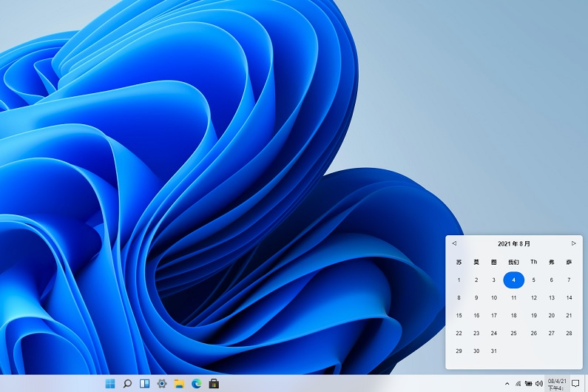Viewport: 588px width, 392px height.
Task: Open the notification center icon
Action: (575, 383)
